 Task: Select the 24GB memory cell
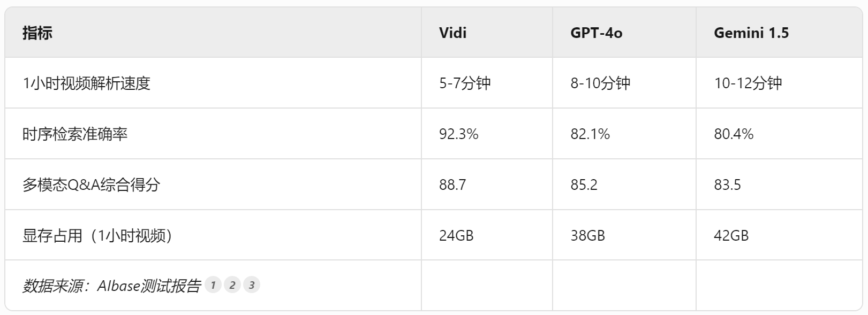456,236
